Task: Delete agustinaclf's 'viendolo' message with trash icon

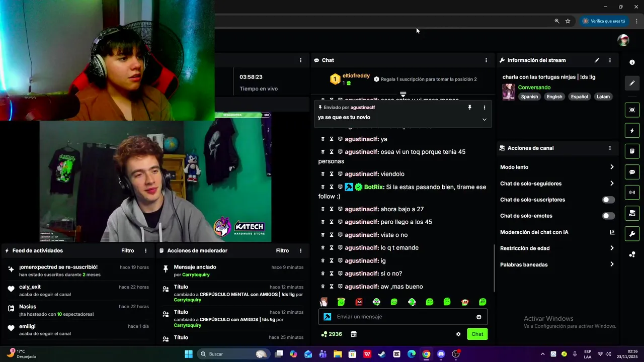Action: pyautogui.click(x=323, y=174)
